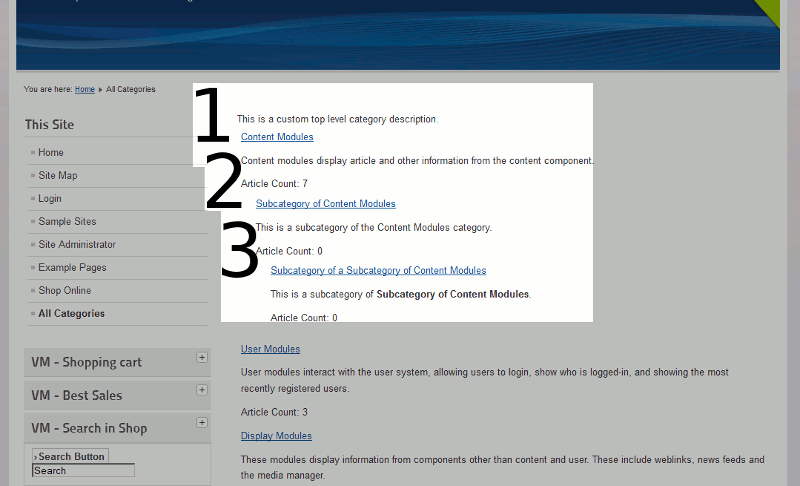This screenshot has width=800, height=486.
Task: Click the 'Article Count: 7' text
Action: [274, 184]
